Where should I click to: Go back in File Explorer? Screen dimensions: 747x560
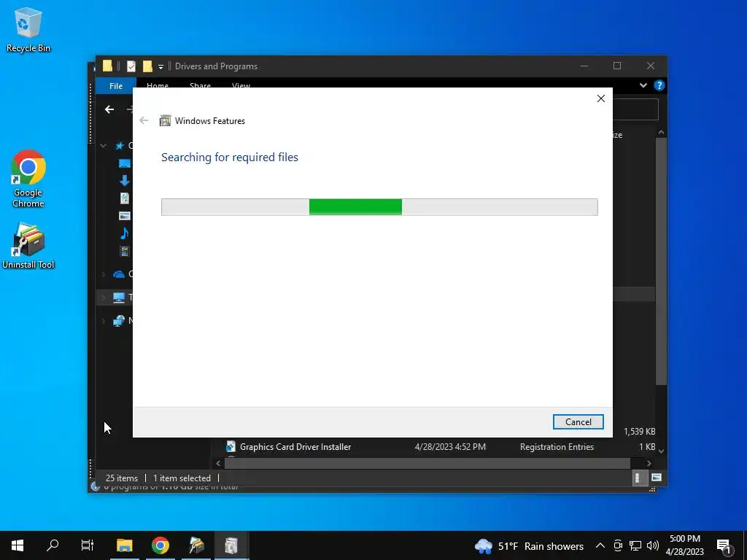[109, 109]
